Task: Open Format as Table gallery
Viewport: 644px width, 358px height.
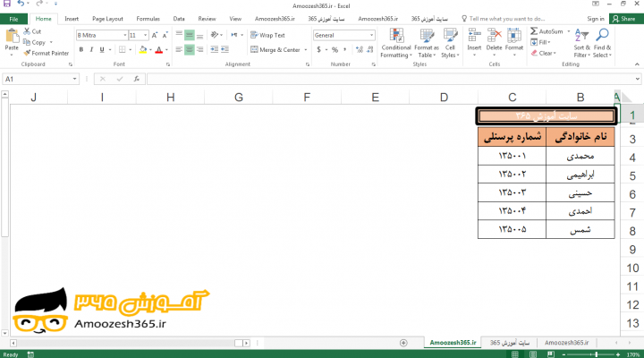Action: (427, 43)
